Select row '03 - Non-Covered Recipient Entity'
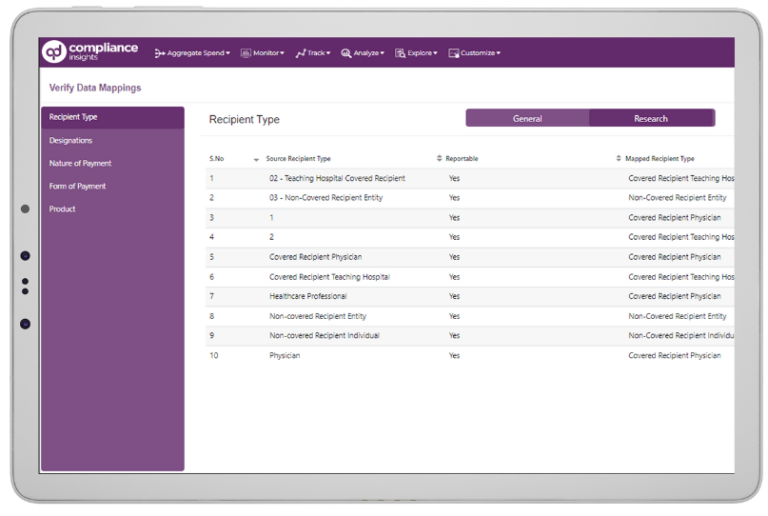The height and width of the screenshot is (516, 768). pos(470,198)
